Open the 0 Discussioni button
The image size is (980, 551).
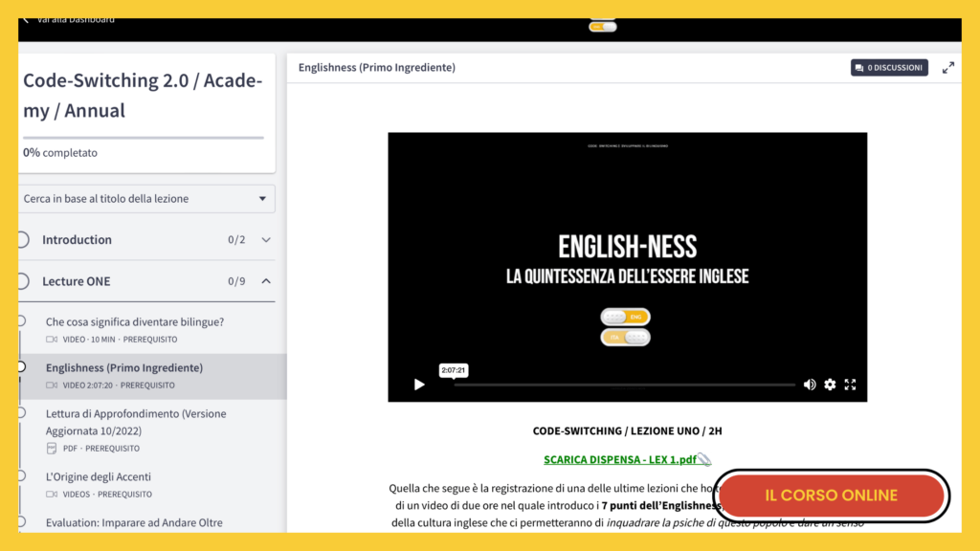(889, 68)
